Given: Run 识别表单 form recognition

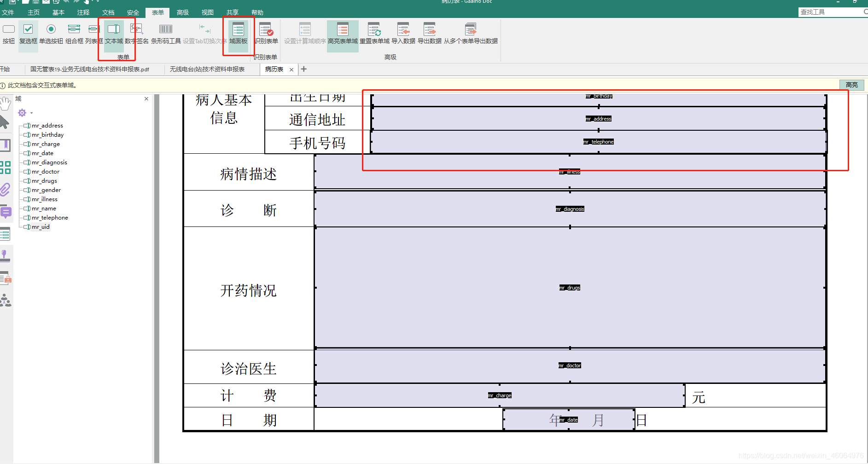Looking at the screenshot, I should point(266,35).
